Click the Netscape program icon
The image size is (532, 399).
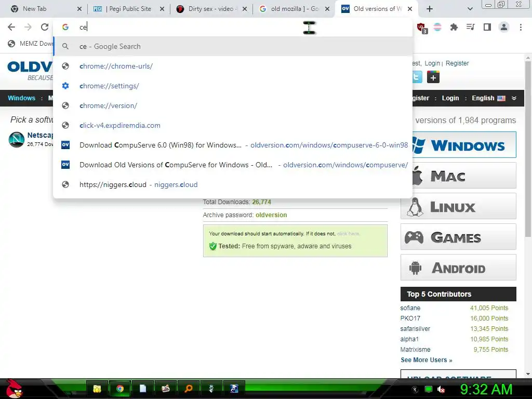point(16,139)
